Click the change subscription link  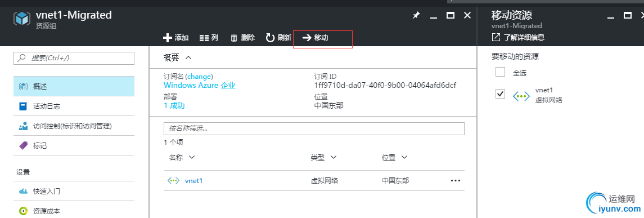tap(199, 77)
